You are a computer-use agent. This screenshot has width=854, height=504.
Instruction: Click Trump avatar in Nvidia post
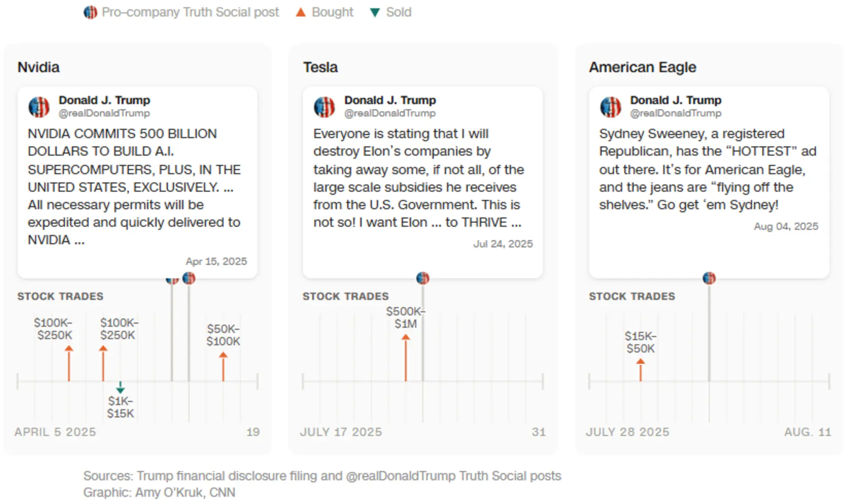(x=39, y=107)
